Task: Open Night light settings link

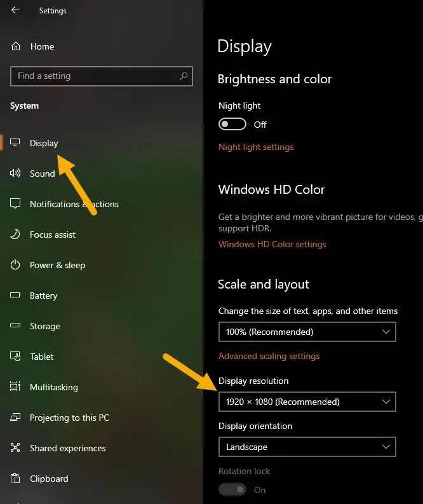Action: pos(256,147)
